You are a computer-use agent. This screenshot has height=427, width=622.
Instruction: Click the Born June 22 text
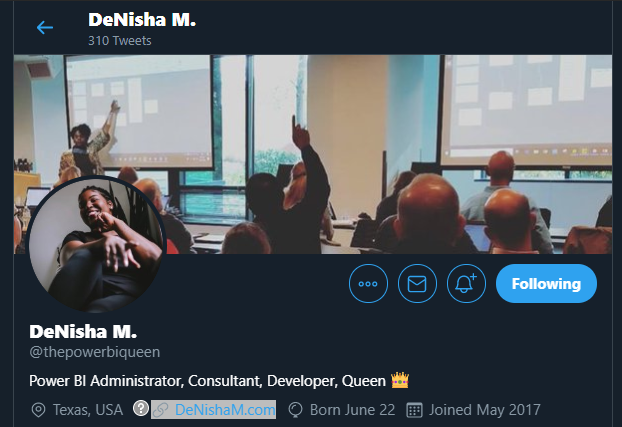point(352,410)
